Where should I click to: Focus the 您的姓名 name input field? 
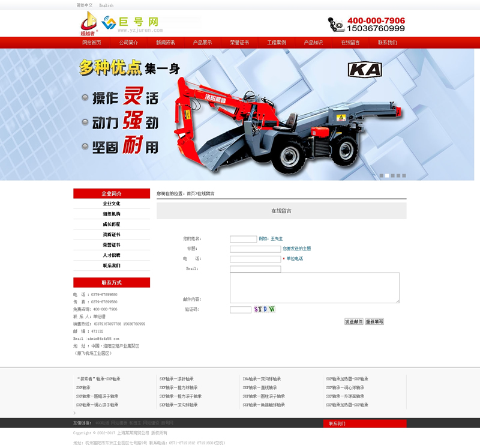[243, 239]
